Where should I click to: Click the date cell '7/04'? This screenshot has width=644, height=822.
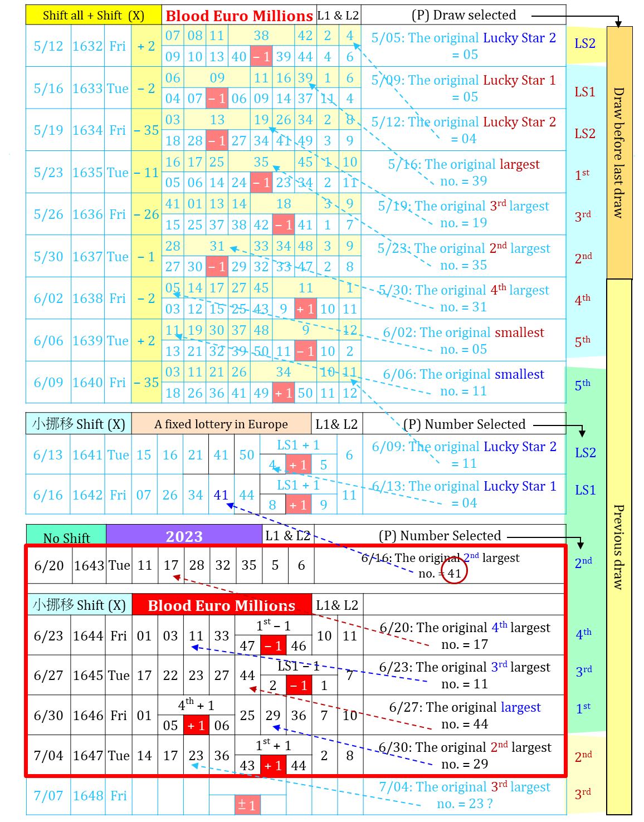48,756
